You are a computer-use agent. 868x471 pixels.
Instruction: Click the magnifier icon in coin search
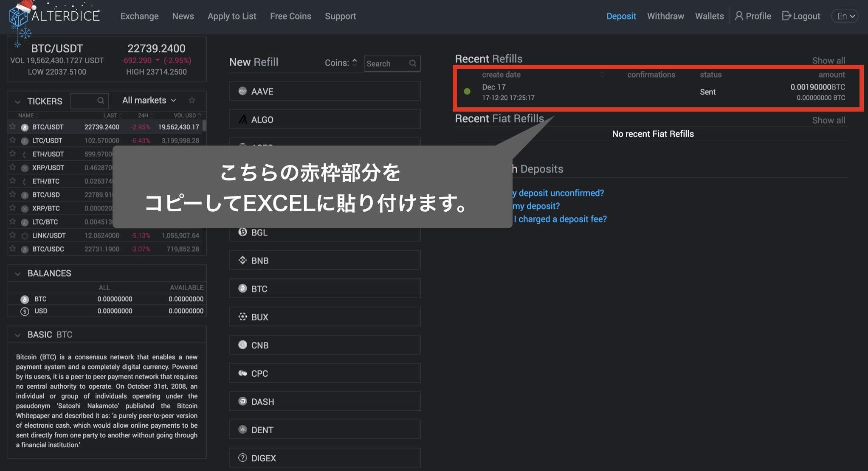412,63
